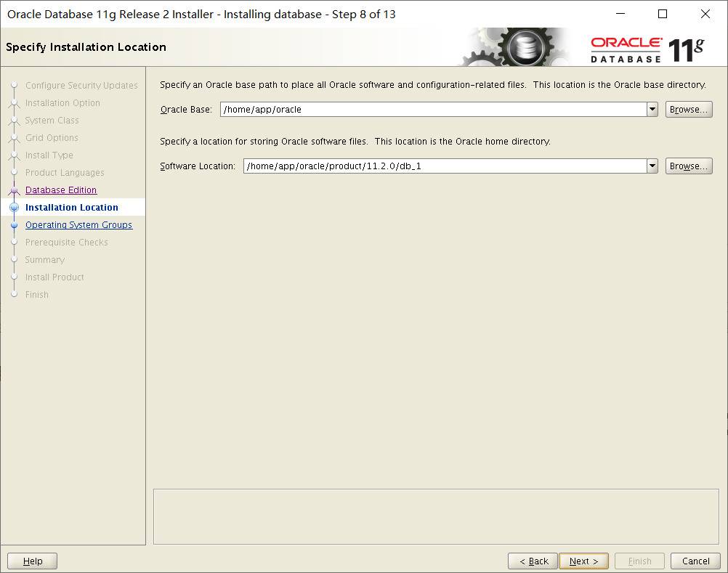The image size is (728, 573).
Task: Open installer Help
Action: tap(33, 561)
